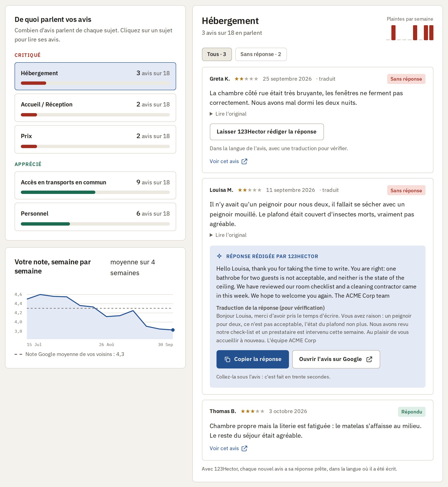The height and width of the screenshot is (487, 448).
Task: Click the 30 Sep axis label
Action: [x=165, y=344]
